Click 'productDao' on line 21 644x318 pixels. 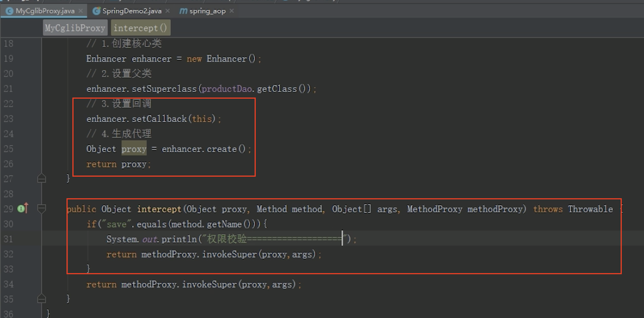[x=226, y=89]
